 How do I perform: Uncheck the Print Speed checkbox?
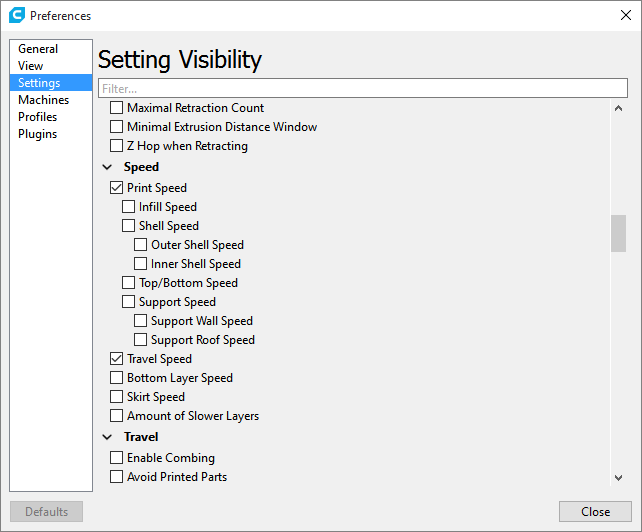[x=116, y=188]
